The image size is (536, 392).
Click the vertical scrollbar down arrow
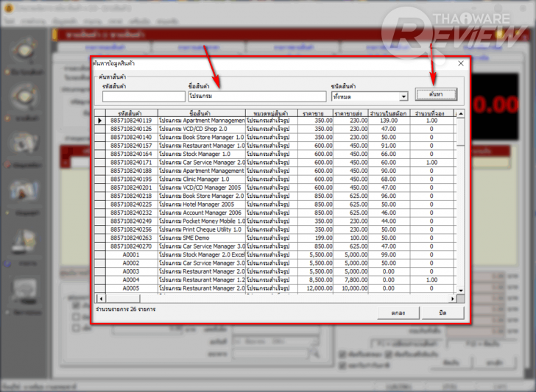pyautogui.click(x=460, y=291)
